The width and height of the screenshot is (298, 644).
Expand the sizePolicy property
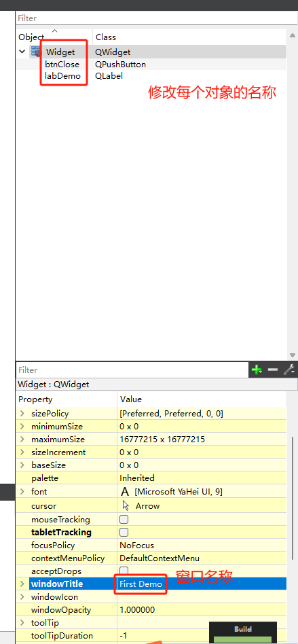point(22,414)
